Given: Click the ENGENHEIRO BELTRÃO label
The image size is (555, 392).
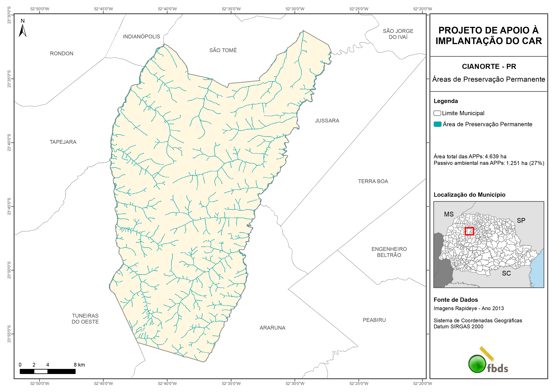Looking at the screenshot, I should point(389,252).
